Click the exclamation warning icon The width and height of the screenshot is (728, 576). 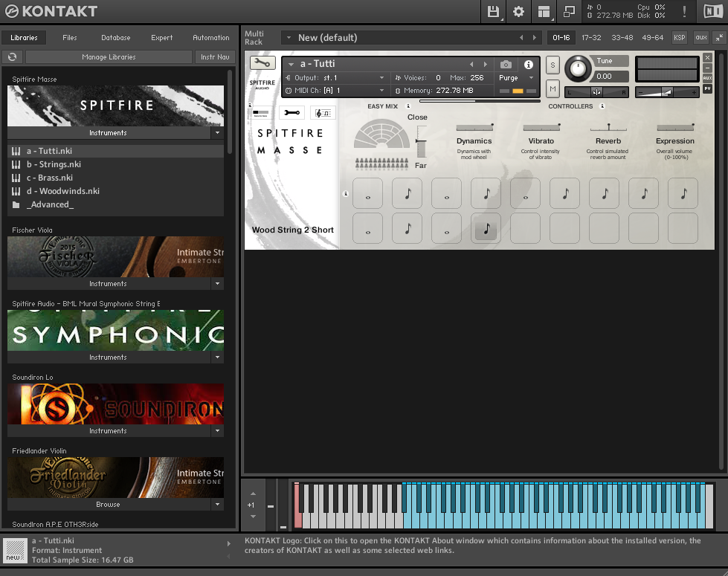click(684, 12)
